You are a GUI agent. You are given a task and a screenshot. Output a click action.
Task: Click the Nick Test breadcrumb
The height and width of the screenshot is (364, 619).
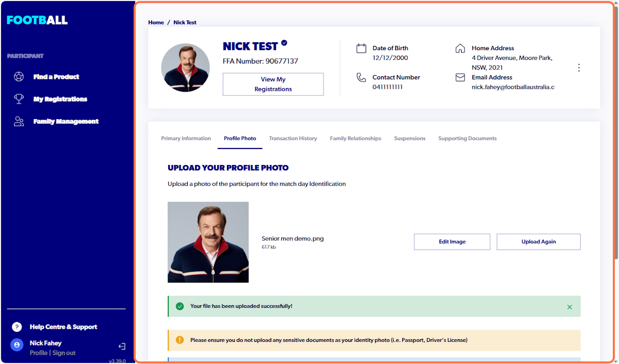(x=185, y=23)
